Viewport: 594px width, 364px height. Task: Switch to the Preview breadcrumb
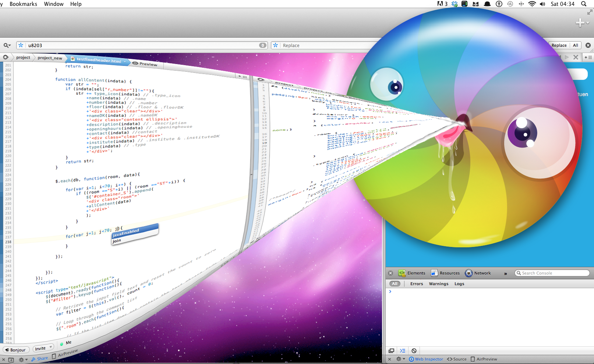pos(145,64)
